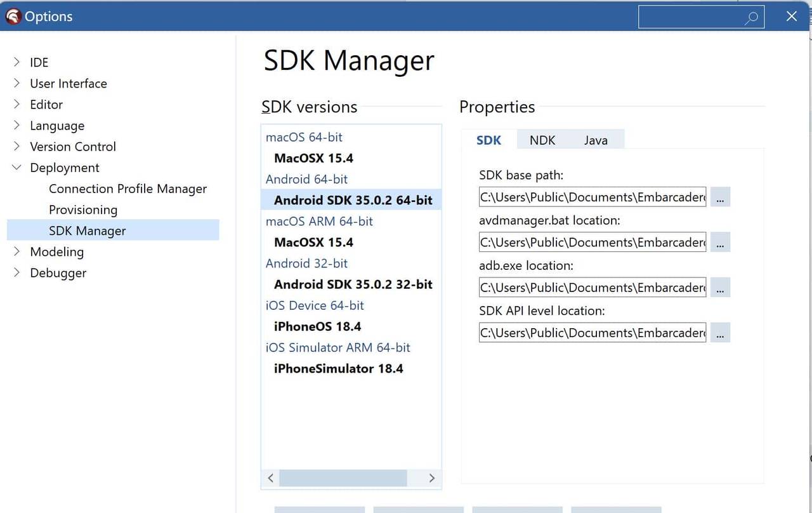Expand the Debugger category
Image resolution: width=812 pixels, height=513 pixels.
17,273
